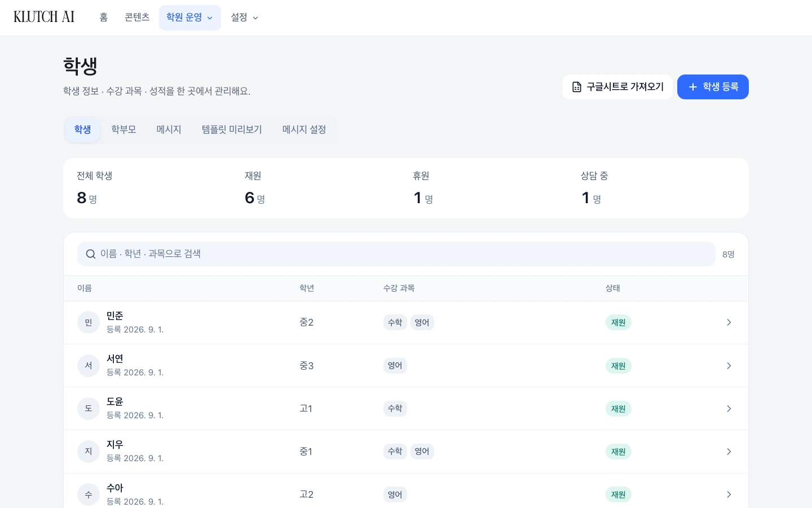Click the Google Sheets import document icon
812x508 pixels.
[577, 87]
